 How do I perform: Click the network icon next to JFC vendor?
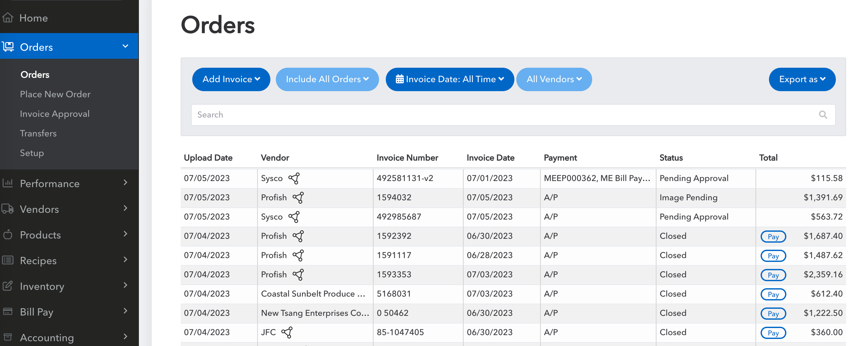(287, 332)
